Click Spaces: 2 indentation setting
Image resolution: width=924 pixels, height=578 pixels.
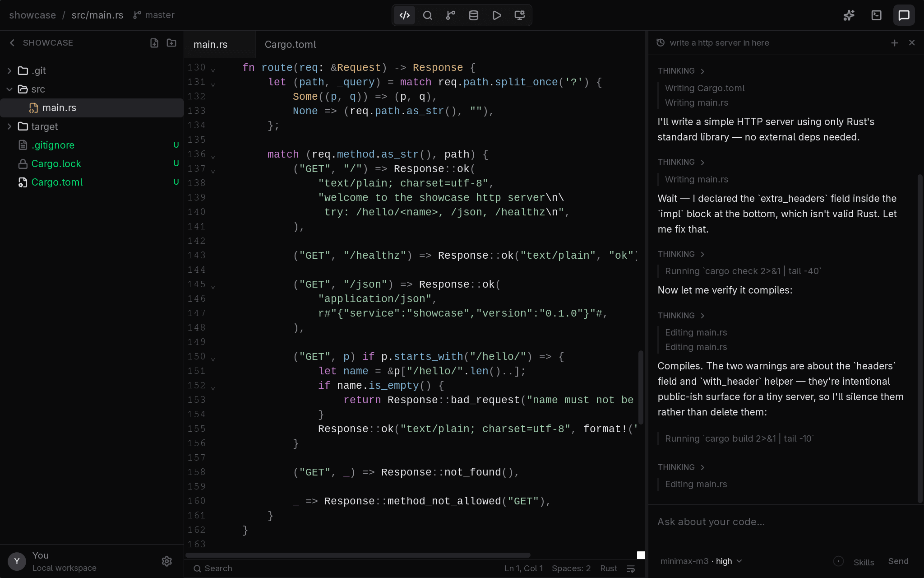pyautogui.click(x=571, y=569)
